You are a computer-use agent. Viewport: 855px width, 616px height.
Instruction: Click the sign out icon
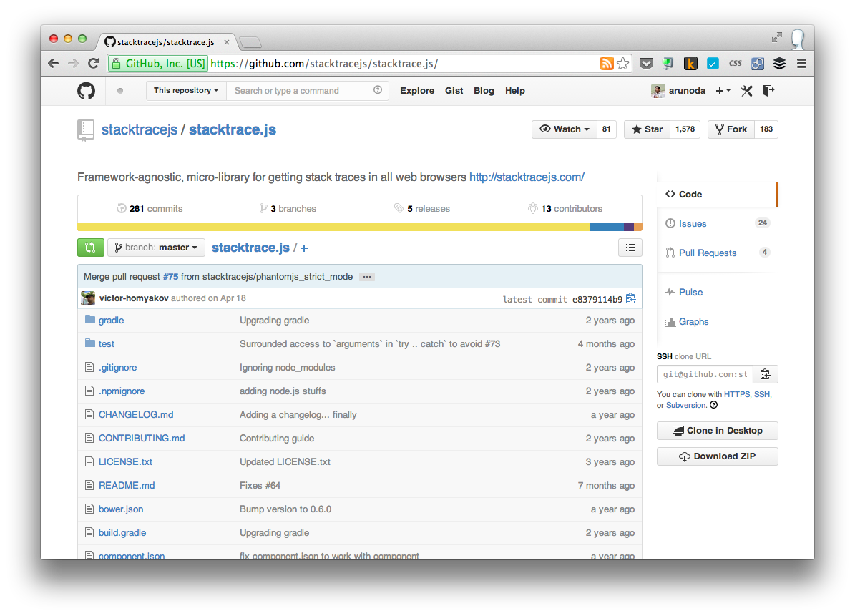(x=768, y=90)
